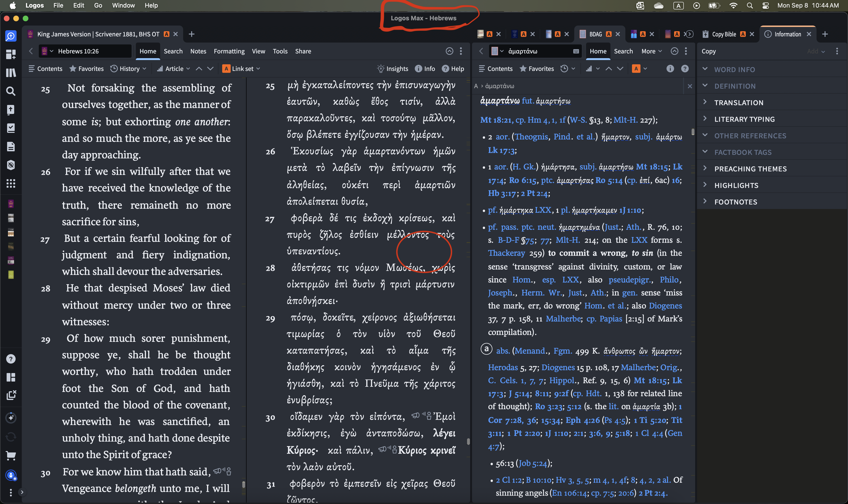Viewport: 848px width, 504px height.
Task: Add a new tab beside King James Version
Action: click(192, 34)
